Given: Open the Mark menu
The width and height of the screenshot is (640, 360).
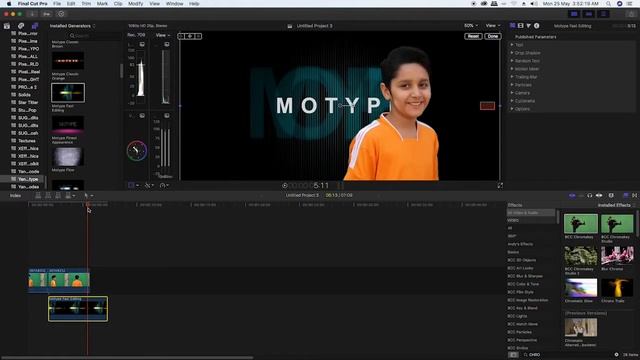Looking at the screenshot, I should pos(102,4).
